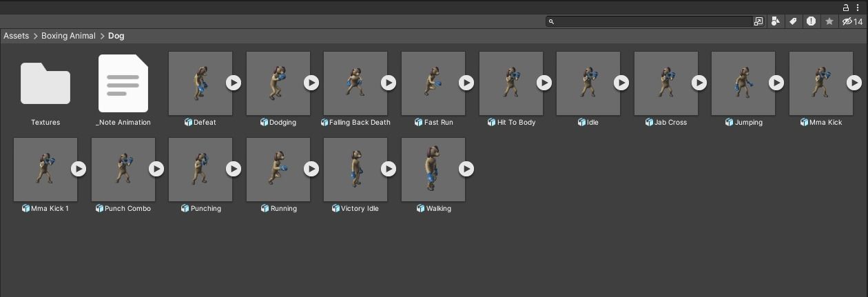This screenshot has width=868, height=297.
Task: Select the Mma Kick thumbnail
Action: coord(821,83)
